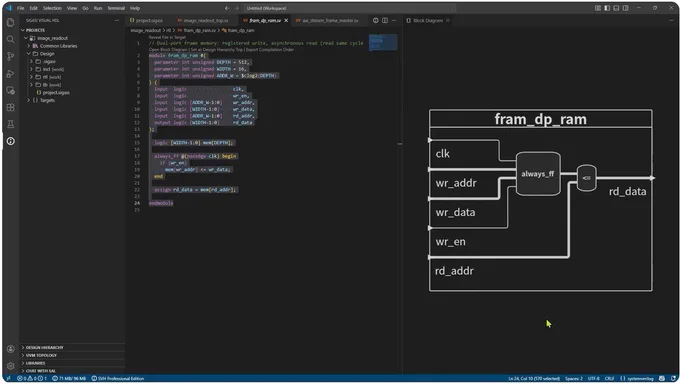The image size is (680, 384).
Task: Open the Testing flask view
Action: (10, 124)
